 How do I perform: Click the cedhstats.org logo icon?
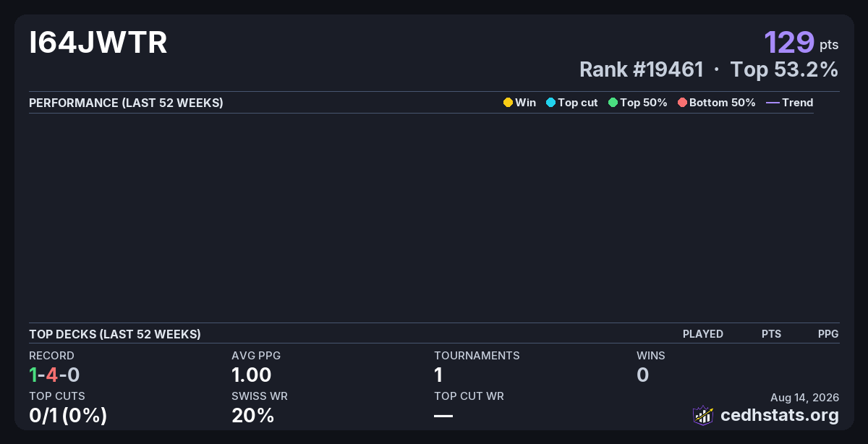point(703,415)
